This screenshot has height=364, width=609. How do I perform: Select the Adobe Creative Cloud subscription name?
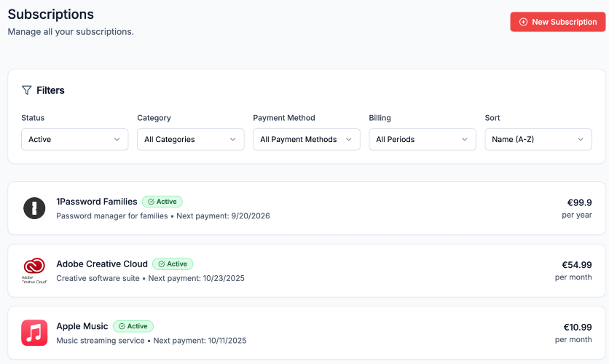102,264
